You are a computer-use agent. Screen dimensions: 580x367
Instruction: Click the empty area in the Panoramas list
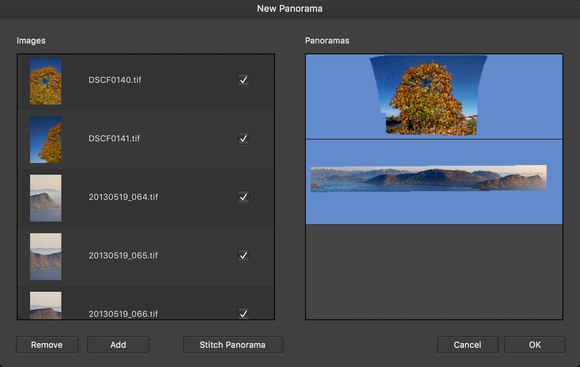pyautogui.click(x=434, y=272)
